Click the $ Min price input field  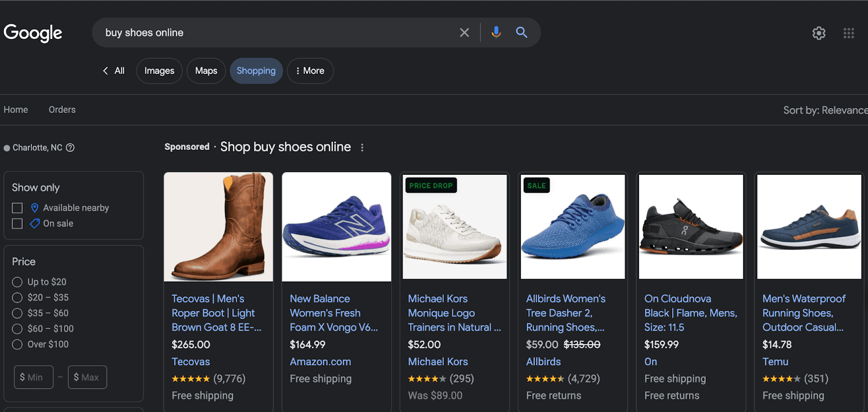tap(34, 377)
